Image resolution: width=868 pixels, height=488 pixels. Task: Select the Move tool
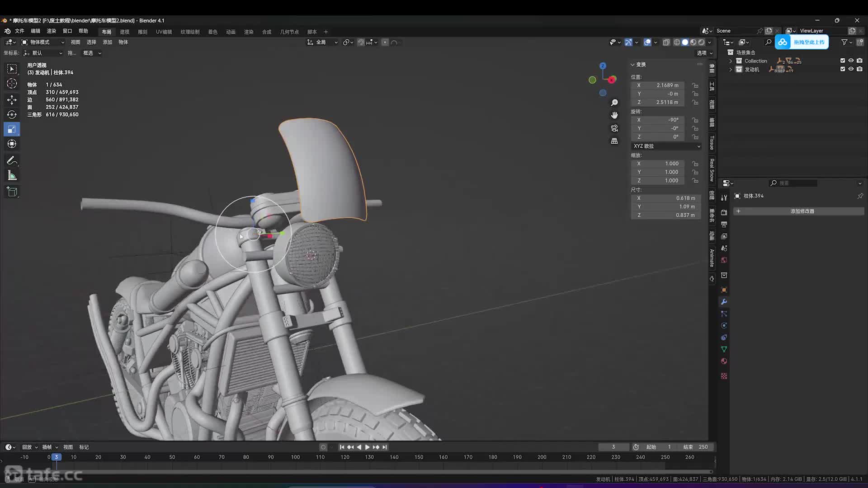point(12,99)
